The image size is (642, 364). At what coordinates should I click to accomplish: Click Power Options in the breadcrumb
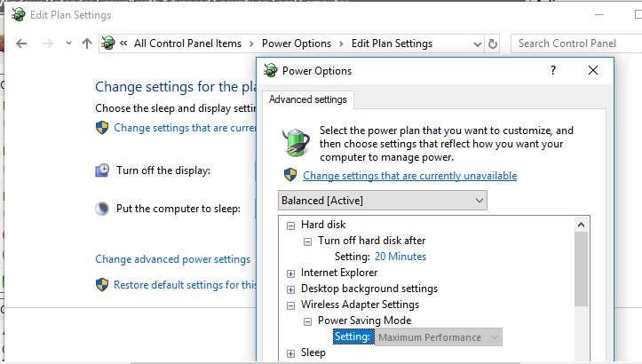[297, 44]
